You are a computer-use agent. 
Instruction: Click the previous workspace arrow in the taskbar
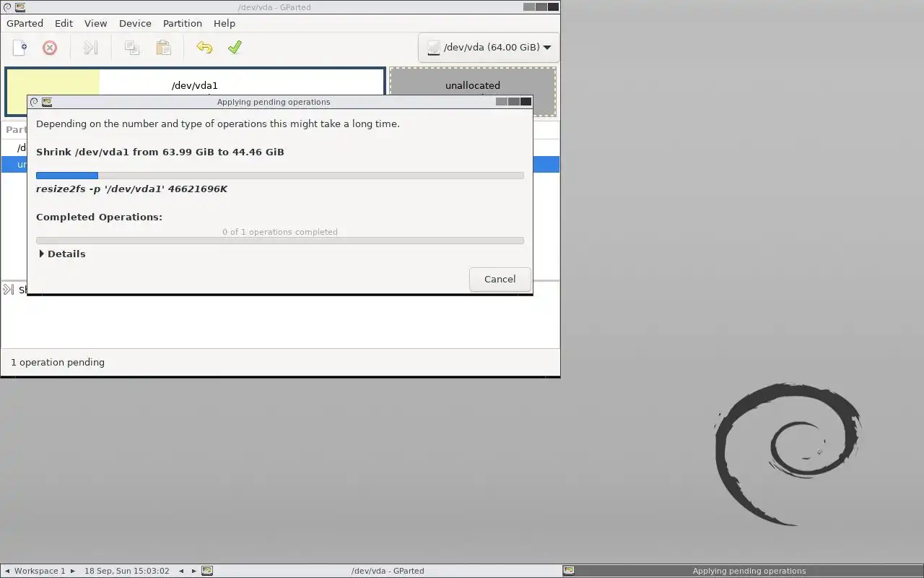(x=7, y=571)
